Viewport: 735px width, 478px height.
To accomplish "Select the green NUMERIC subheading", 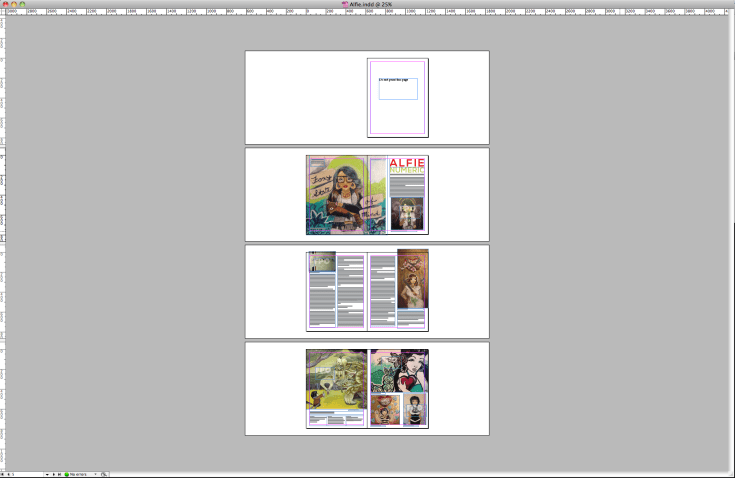I will 407,171.
